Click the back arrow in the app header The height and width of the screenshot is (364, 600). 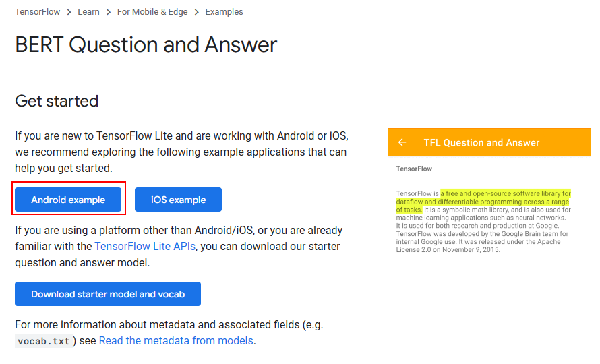pos(402,142)
